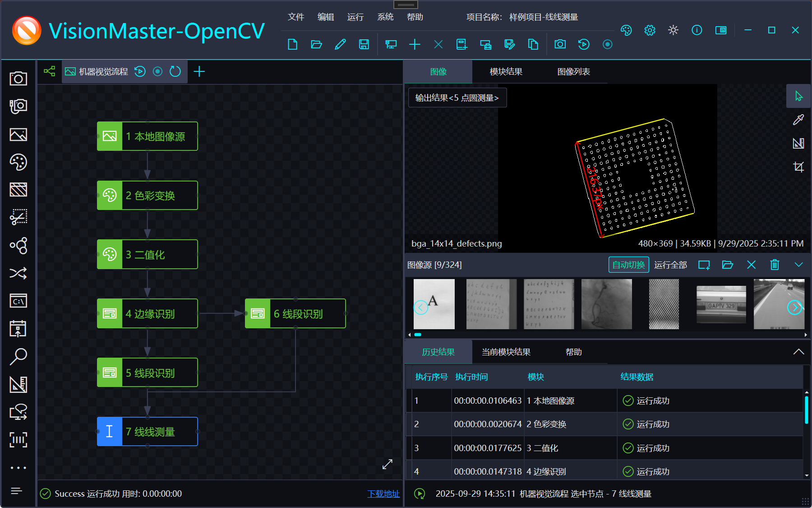Select the image source tool in left sidebar
Image resolution: width=812 pixels, height=508 pixels.
click(18, 135)
